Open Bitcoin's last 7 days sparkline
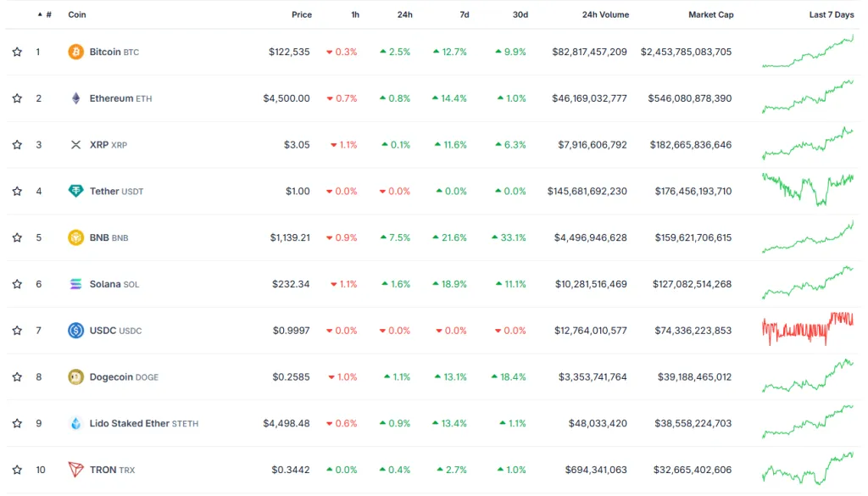This screenshot has width=868, height=496. (x=808, y=52)
